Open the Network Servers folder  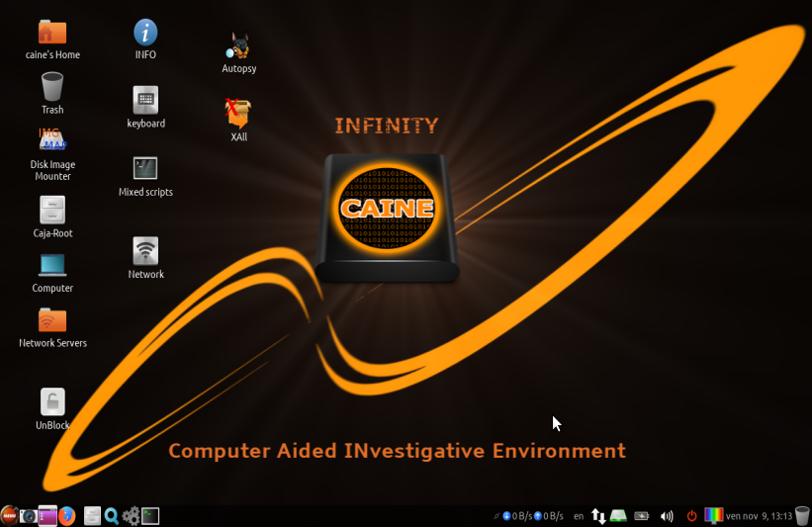(52, 319)
